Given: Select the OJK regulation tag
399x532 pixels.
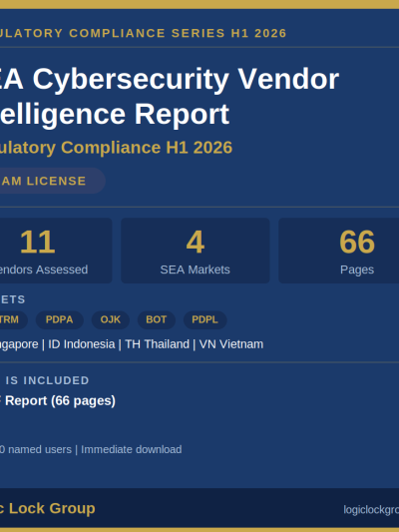Looking at the screenshot, I should click(x=111, y=320).
